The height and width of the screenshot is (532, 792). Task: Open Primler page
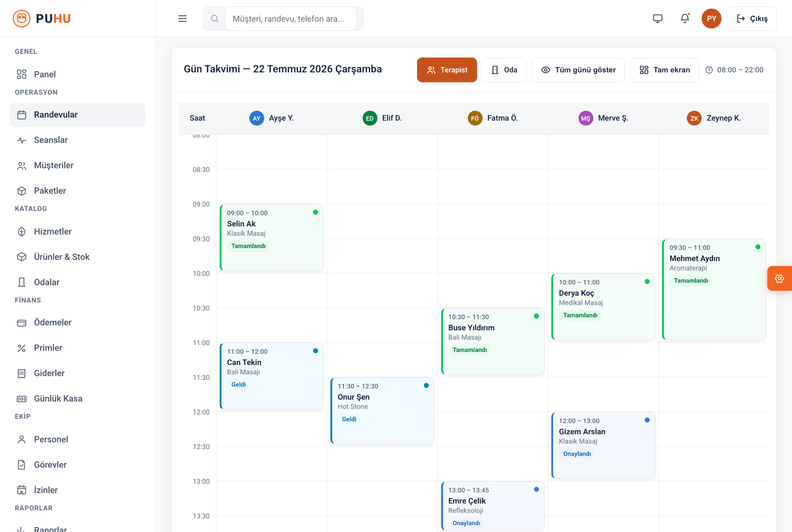coord(78,348)
